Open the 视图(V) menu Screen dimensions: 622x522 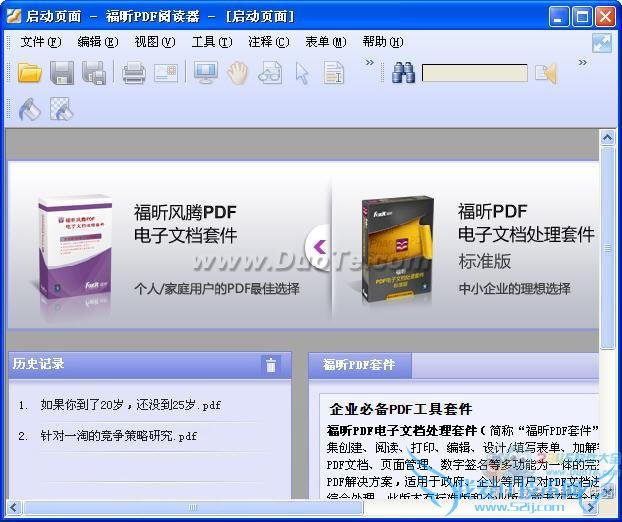click(155, 42)
